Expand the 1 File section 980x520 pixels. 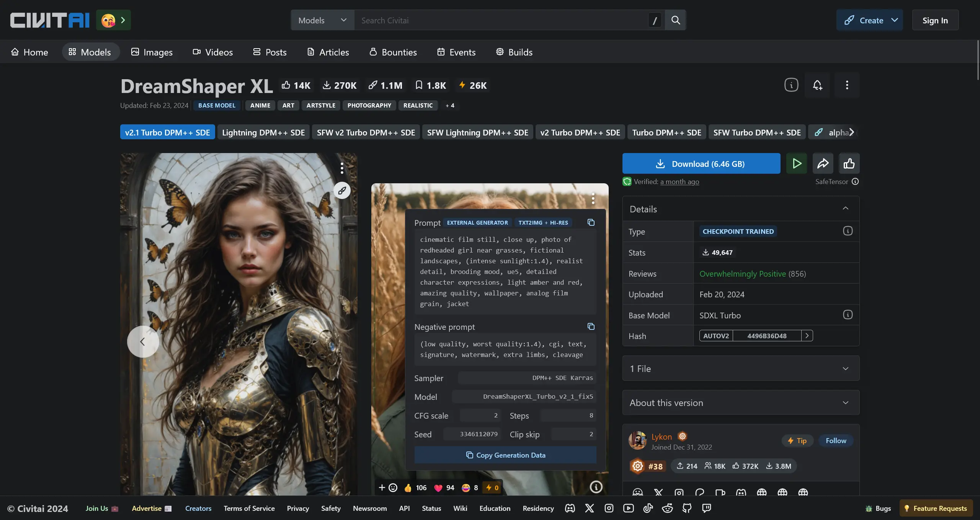(741, 368)
